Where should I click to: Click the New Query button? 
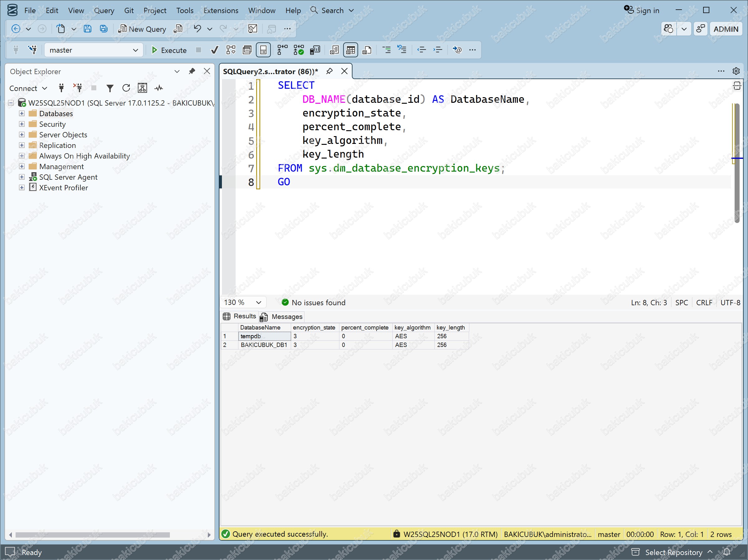[x=142, y=29]
